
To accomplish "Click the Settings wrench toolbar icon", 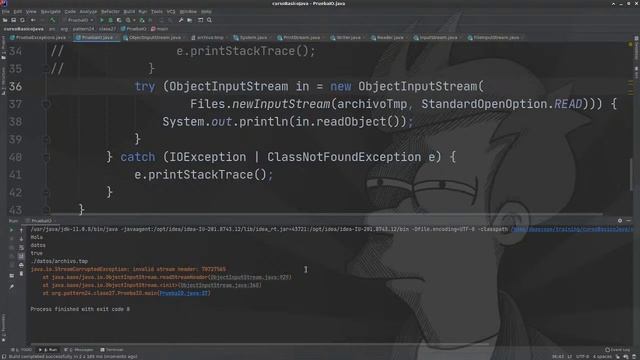I will 181,20.
